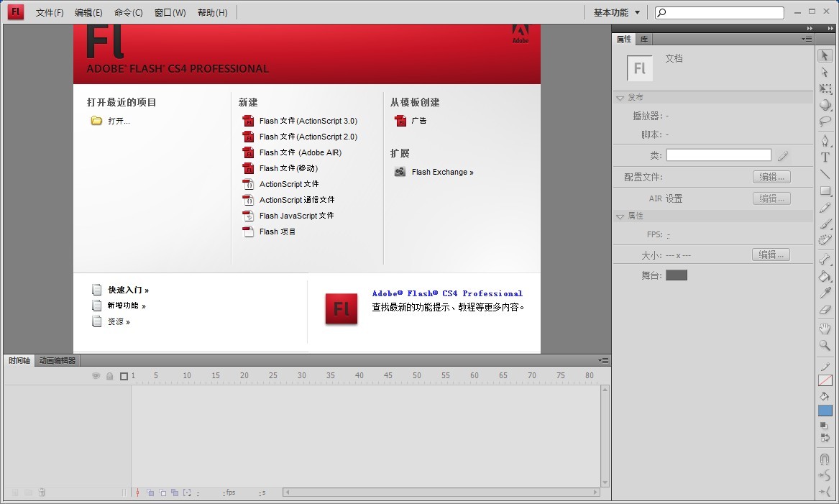Select the Lasso tool
839x504 pixels.
(x=825, y=121)
